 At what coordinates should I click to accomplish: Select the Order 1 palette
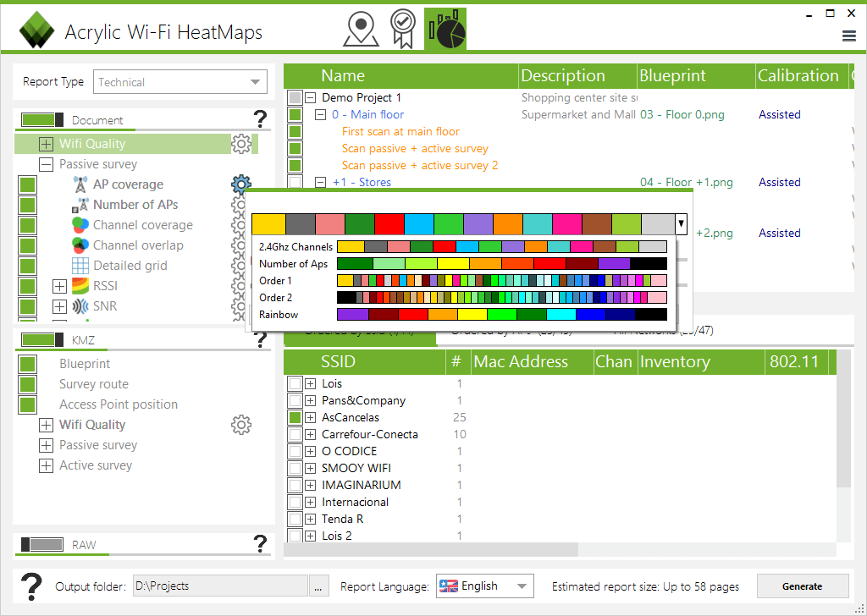pyautogui.click(x=463, y=281)
